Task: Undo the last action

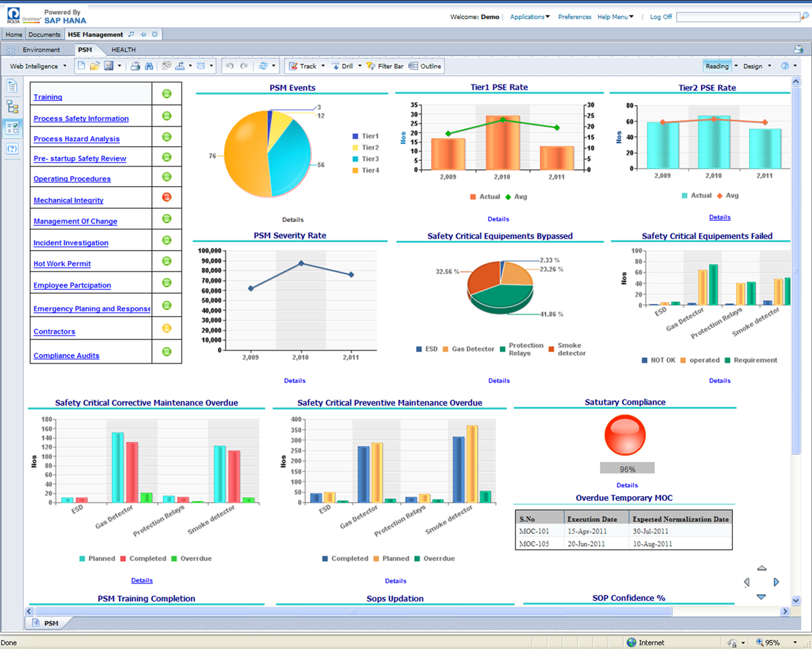Action: [x=229, y=66]
